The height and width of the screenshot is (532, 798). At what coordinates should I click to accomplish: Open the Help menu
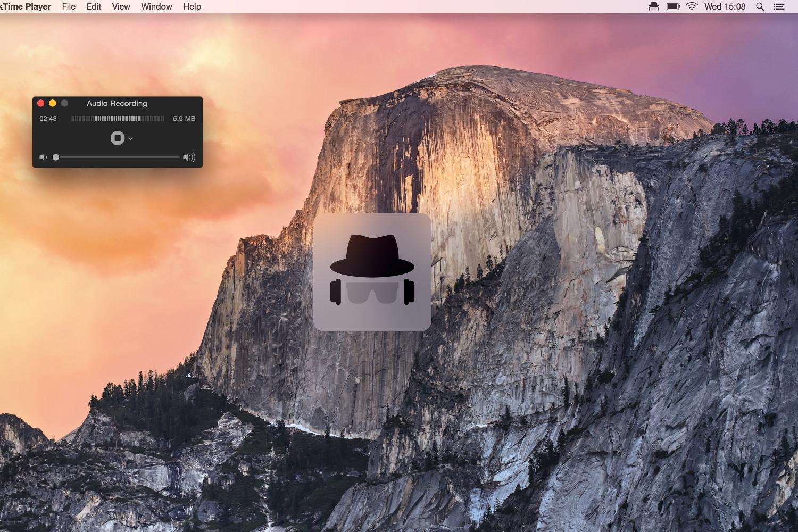(x=192, y=6)
